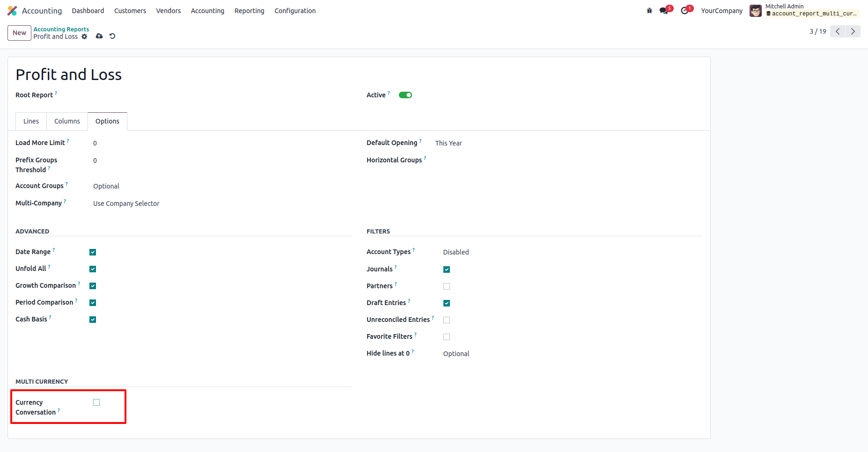Open the gear actions menu beside Profit and Loss
The height and width of the screenshot is (452, 868).
84,36
